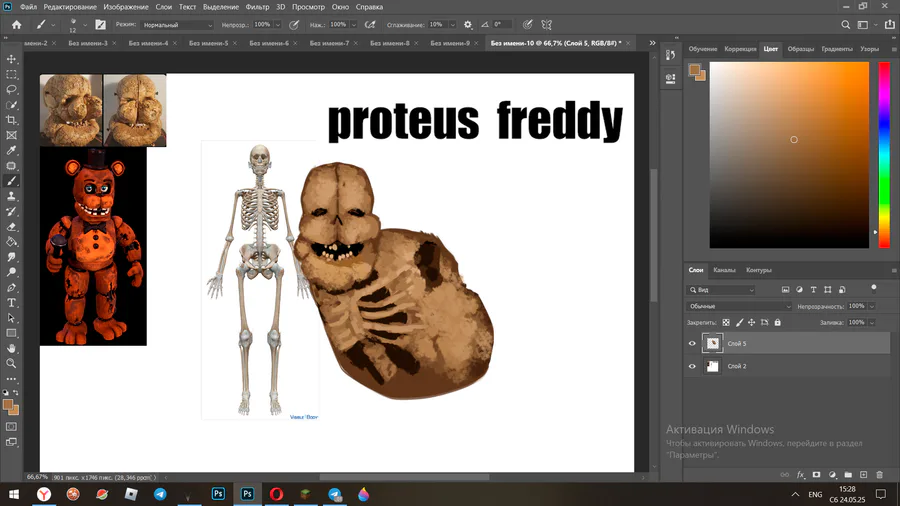Image resolution: width=900 pixels, height=506 pixels.
Task: Select the Frame tool
Action: [11, 135]
